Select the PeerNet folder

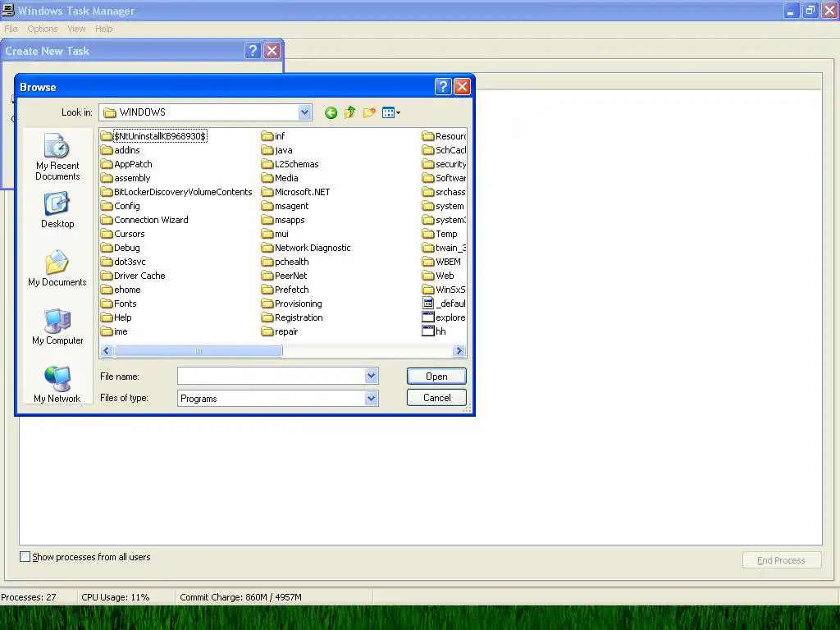[285, 276]
